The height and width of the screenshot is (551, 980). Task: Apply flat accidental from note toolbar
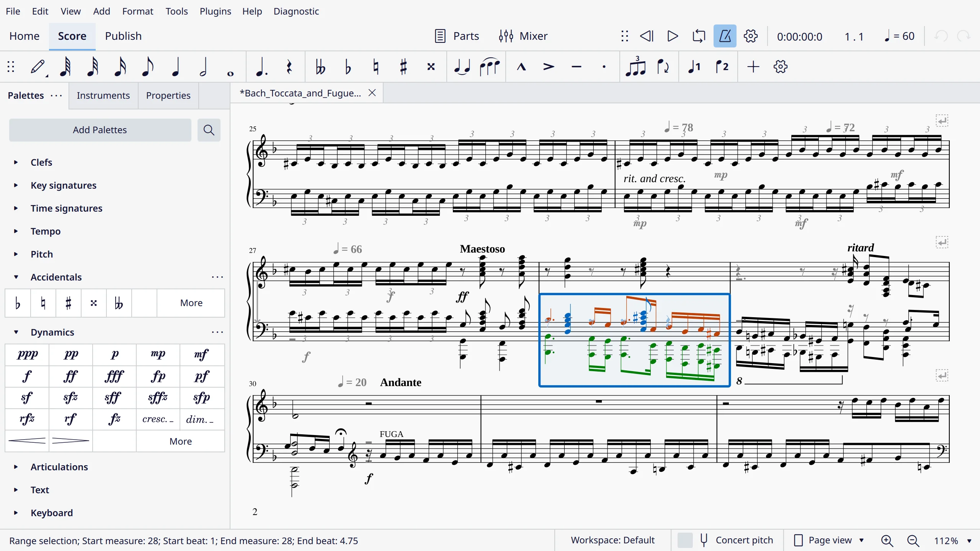click(x=348, y=67)
